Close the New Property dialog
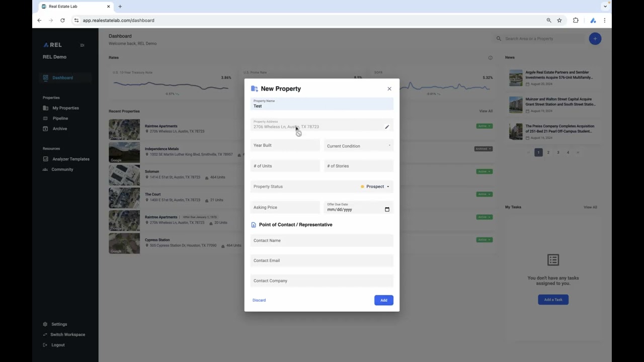 tap(389, 89)
